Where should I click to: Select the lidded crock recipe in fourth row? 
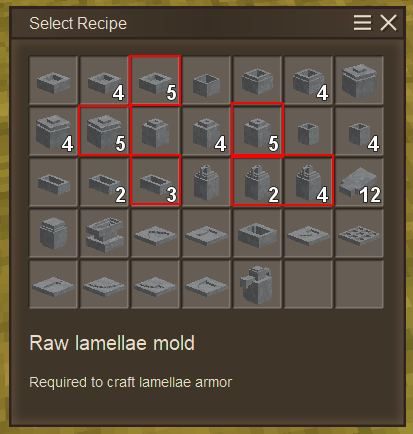[x=53, y=233]
